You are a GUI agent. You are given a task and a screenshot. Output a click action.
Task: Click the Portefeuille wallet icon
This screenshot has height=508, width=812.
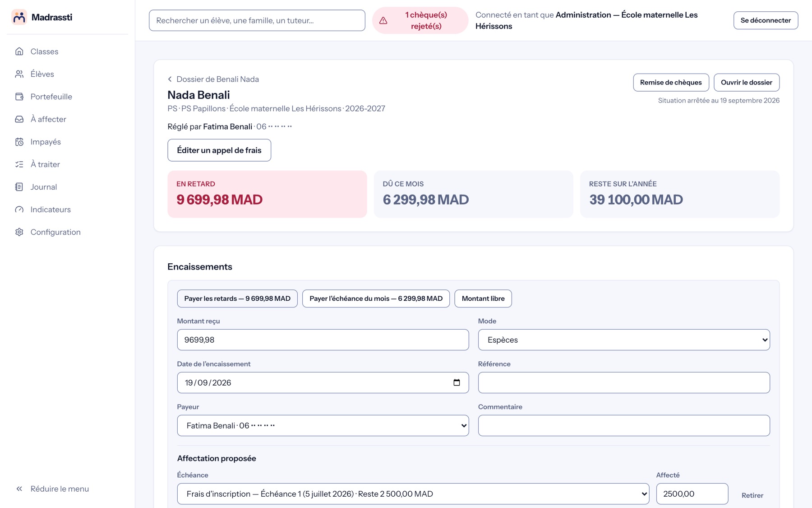19,97
